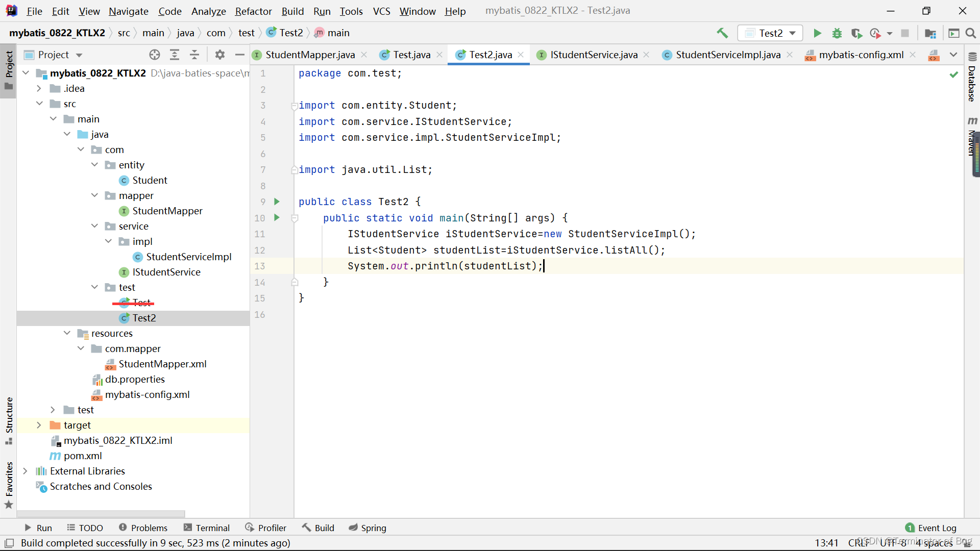Collapse all in Project panel
The image size is (980, 551).
[194, 55]
